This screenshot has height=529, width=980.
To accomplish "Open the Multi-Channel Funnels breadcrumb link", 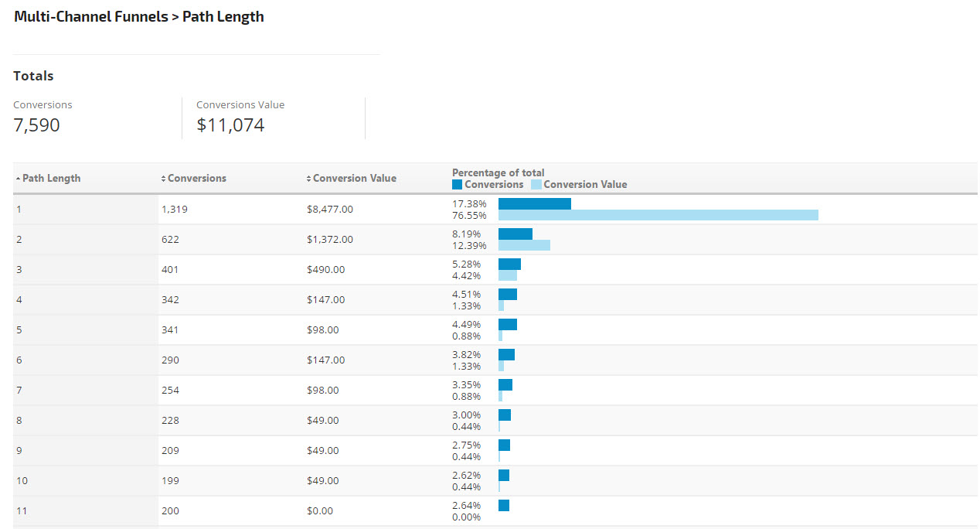I will [x=90, y=17].
